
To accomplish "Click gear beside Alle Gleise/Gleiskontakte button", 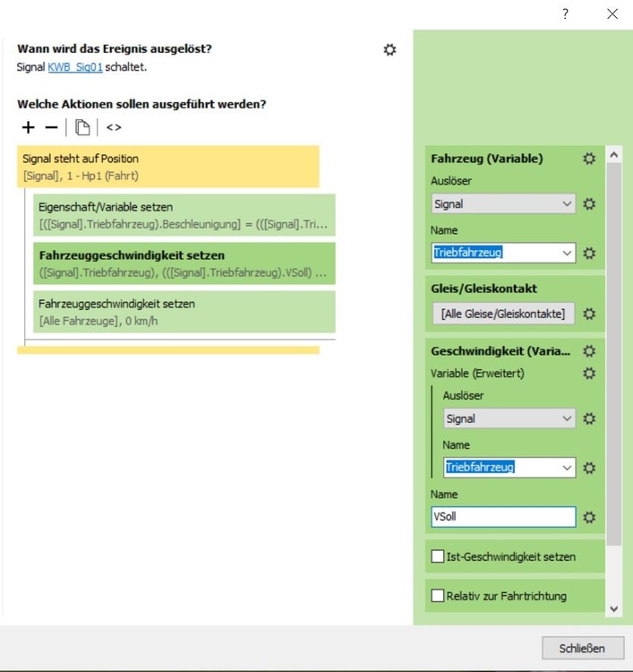I will [588, 314].
